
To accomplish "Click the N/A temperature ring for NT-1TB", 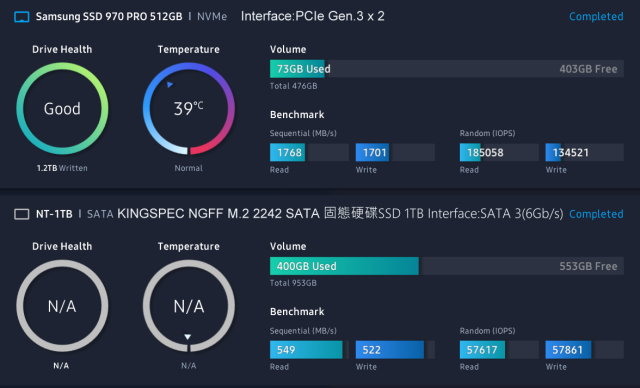I will tap(189, 306).
